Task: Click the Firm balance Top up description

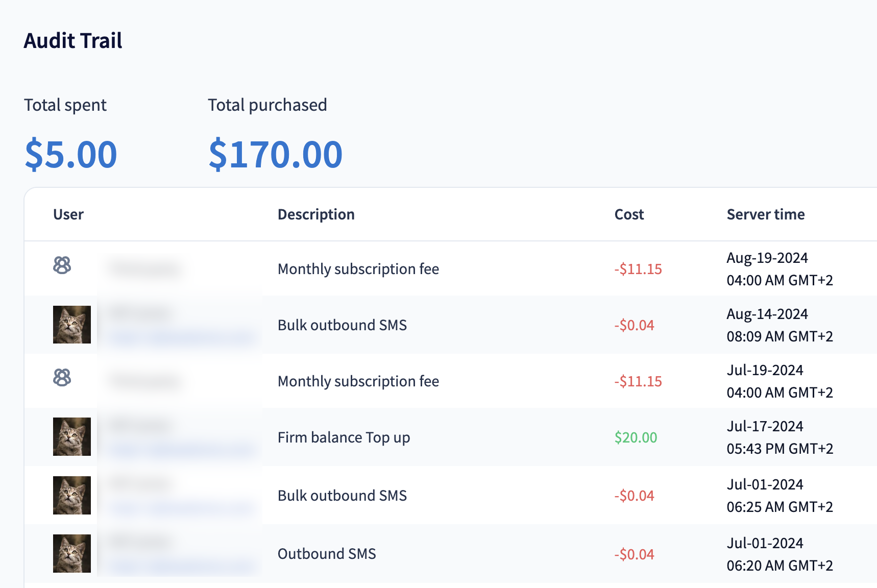Action: click(x=344, y=437)
